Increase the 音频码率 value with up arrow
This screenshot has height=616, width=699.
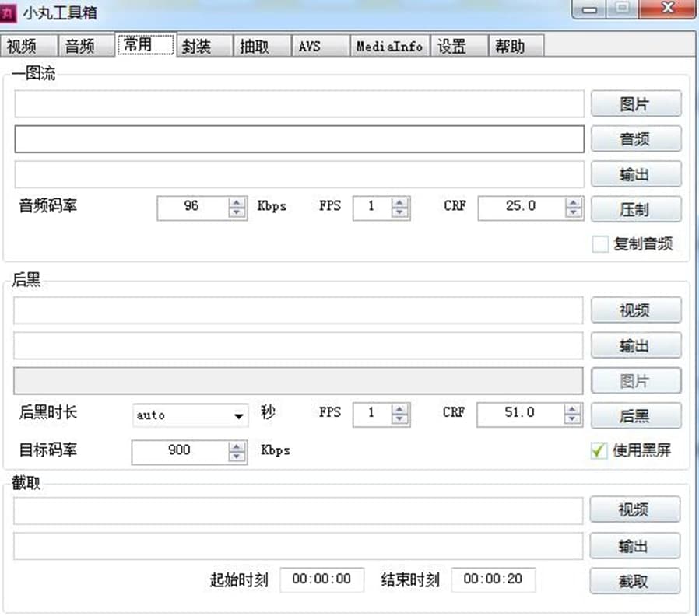[237, 203]
